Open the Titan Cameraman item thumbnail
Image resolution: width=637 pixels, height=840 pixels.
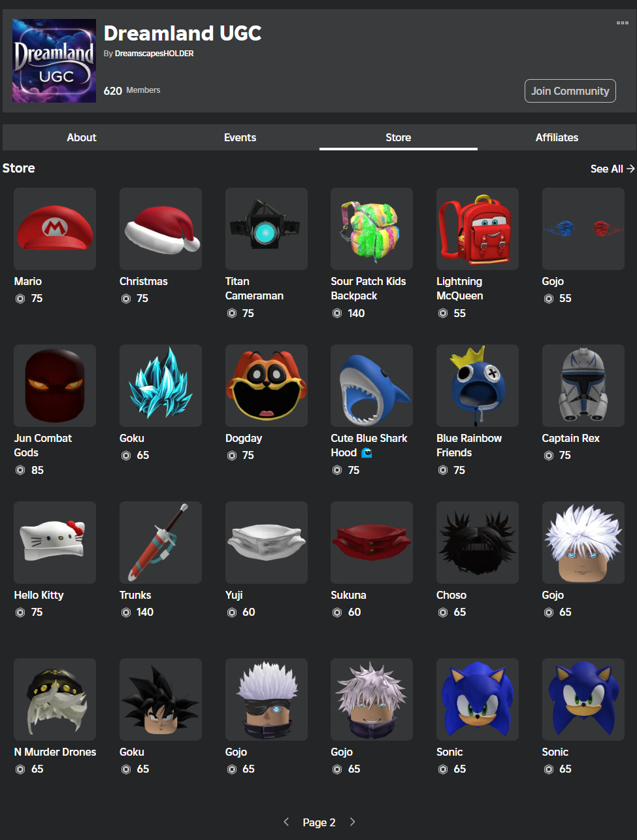[x=267, y=229]
